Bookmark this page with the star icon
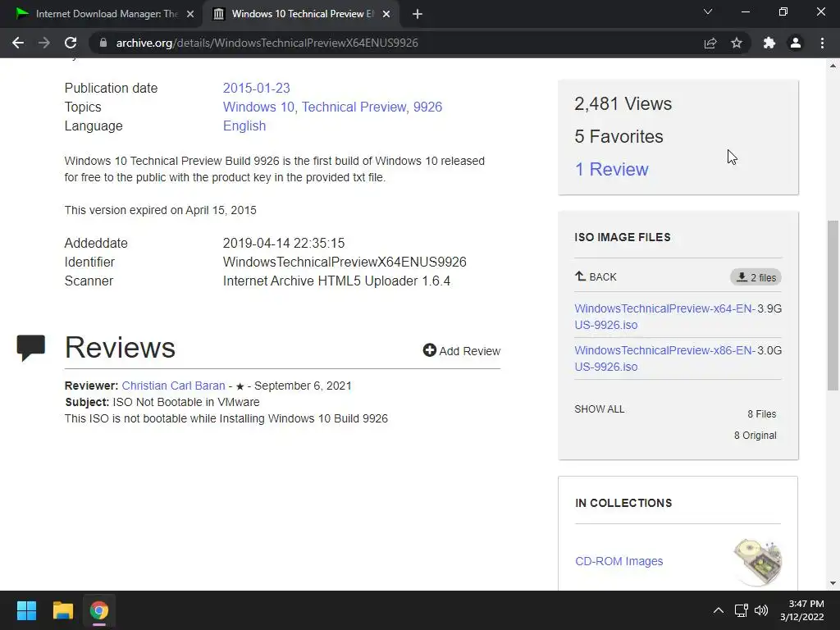Screen dimensions: 840x630 tap(737, 43)
